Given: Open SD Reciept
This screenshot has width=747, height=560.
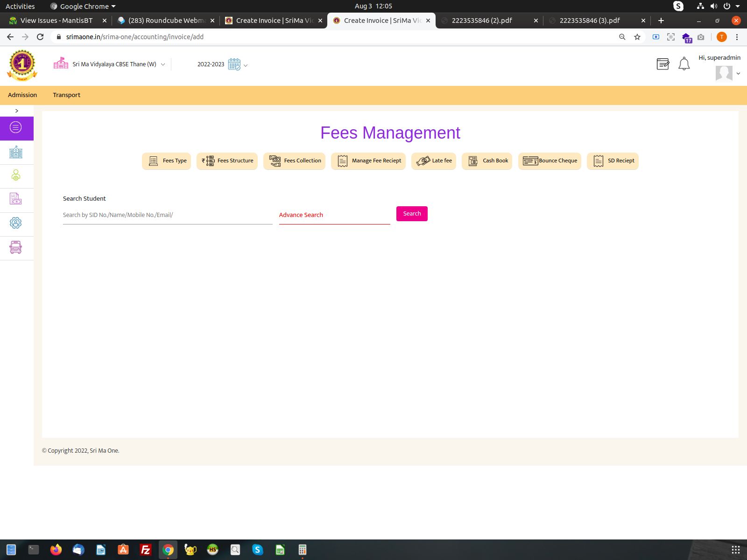Looking at the screenshot, I should click(613, 161).
